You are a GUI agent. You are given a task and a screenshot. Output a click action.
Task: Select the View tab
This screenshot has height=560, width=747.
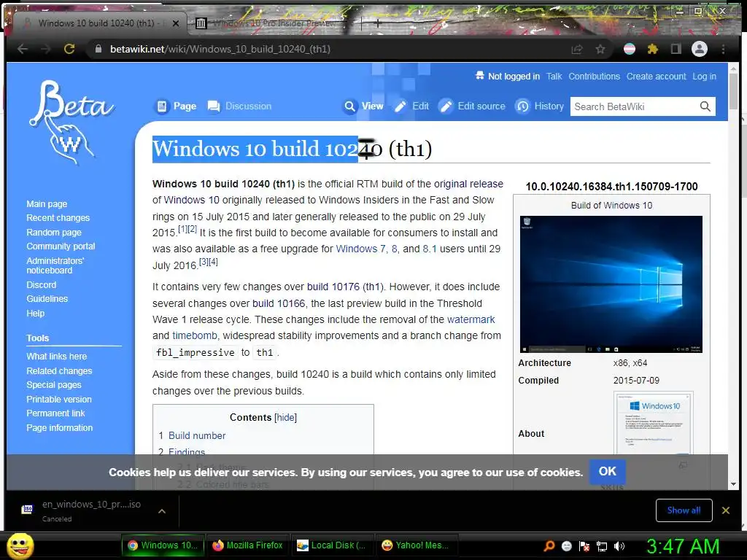[x=364, y=106]
